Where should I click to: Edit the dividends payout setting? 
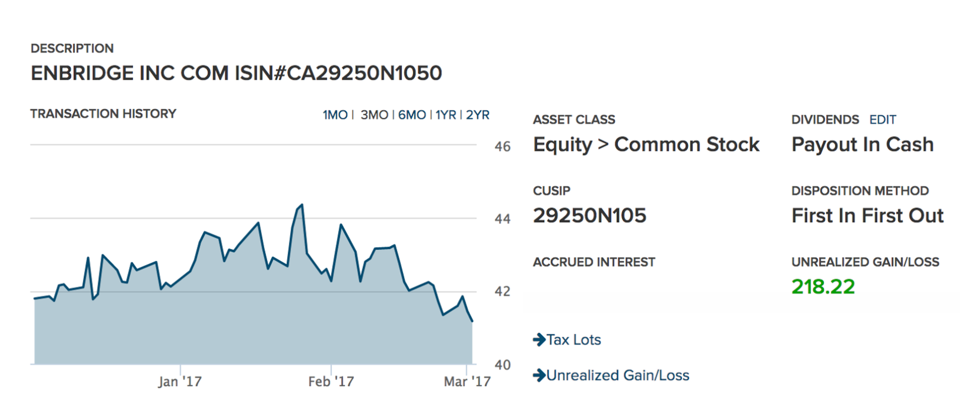[x=883, y=119]
